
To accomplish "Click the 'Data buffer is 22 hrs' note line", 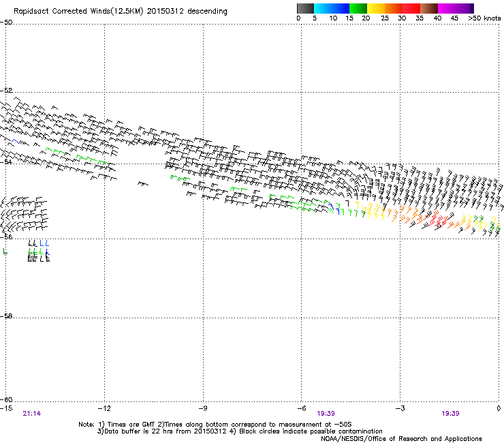I will click(x=240, y=431).
